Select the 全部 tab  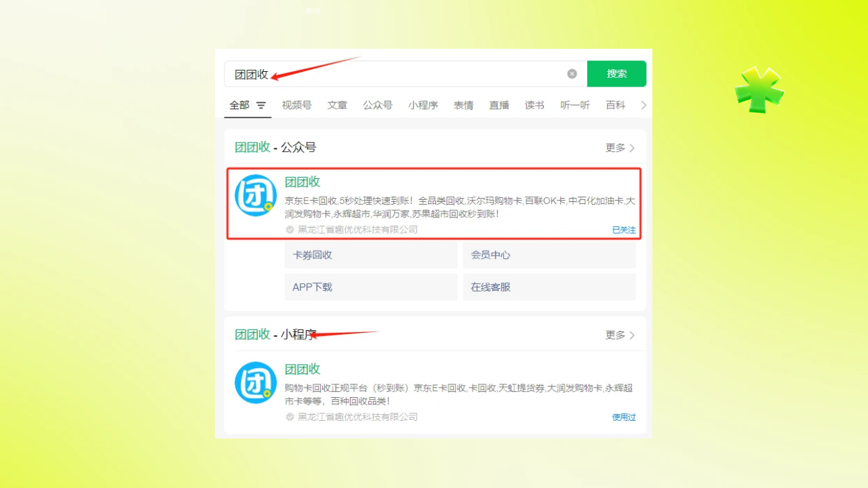coord(239,105)
